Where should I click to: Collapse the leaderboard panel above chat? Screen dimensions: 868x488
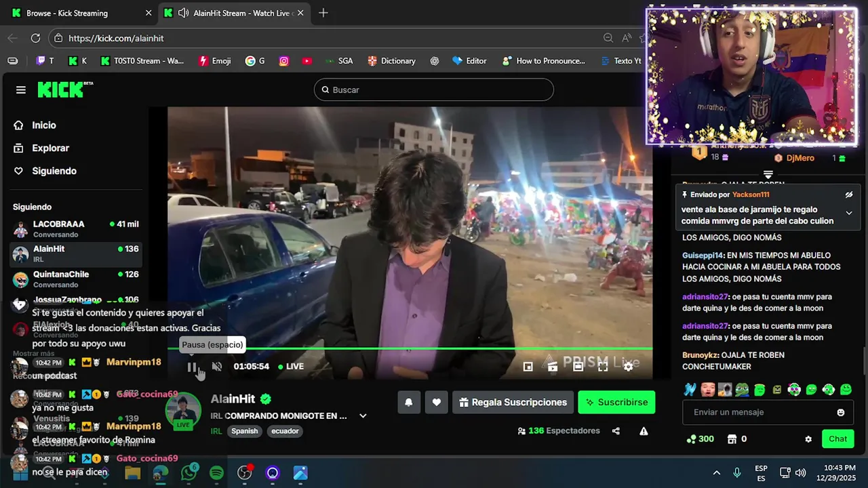768,174
